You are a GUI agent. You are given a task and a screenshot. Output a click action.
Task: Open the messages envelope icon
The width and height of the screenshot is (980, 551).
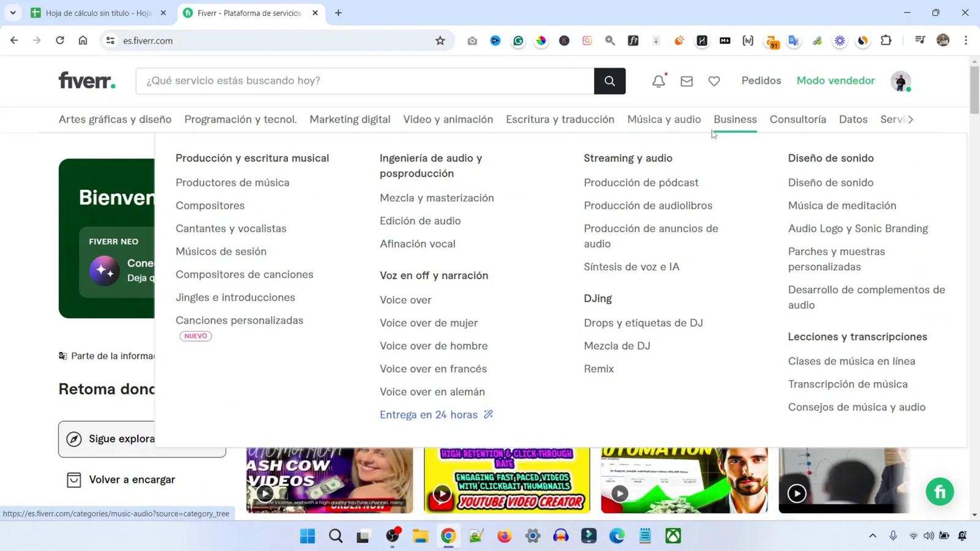[x=687, y=80]
